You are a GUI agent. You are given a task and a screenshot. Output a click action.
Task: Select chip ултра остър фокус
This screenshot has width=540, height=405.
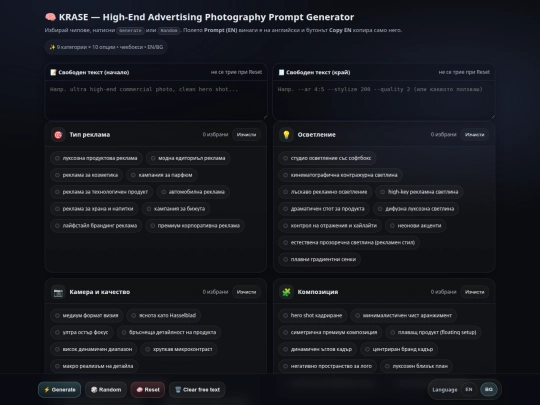point(82,332)
